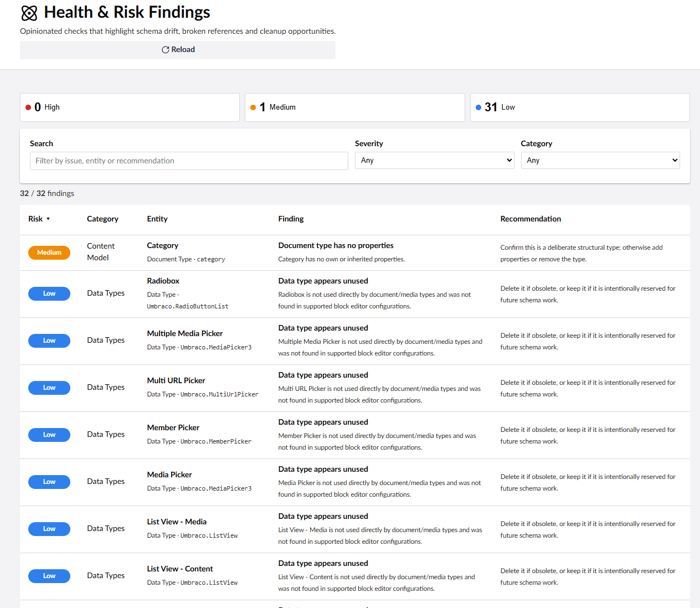The width and height of the screenshot is (700, 608).
Task: Click 'Data type appears unused' in Radiobox row
Action: [323, 281]
